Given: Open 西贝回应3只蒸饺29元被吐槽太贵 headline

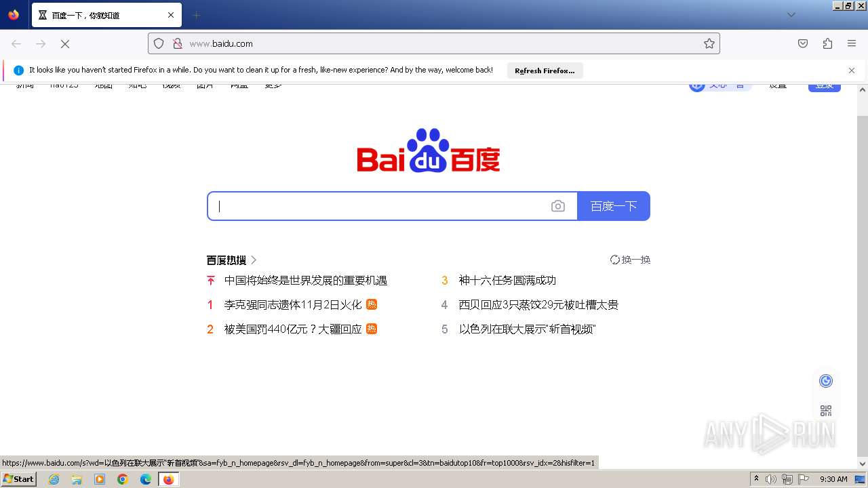Looking at the screenshot, I should (x=538, y=305).
